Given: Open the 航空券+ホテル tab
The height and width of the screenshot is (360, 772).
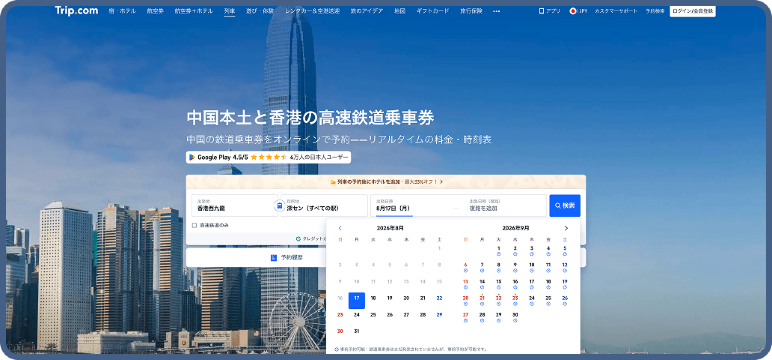Looking at the screenshot, I should (193, 11).
